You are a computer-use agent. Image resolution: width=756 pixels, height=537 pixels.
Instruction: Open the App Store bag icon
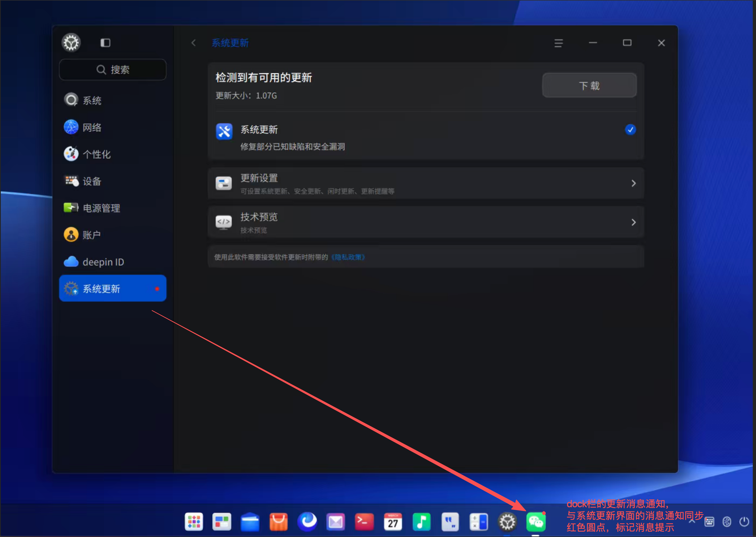coord(278,522)
